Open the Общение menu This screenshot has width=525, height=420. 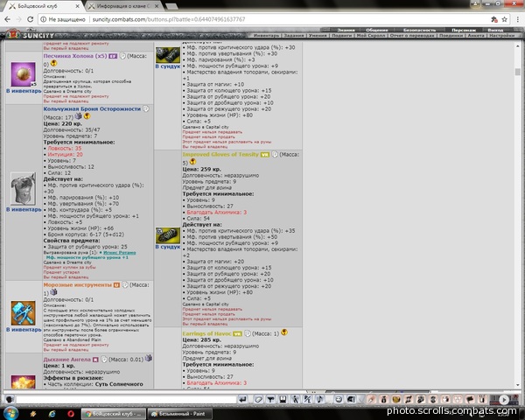coord(376,30)
